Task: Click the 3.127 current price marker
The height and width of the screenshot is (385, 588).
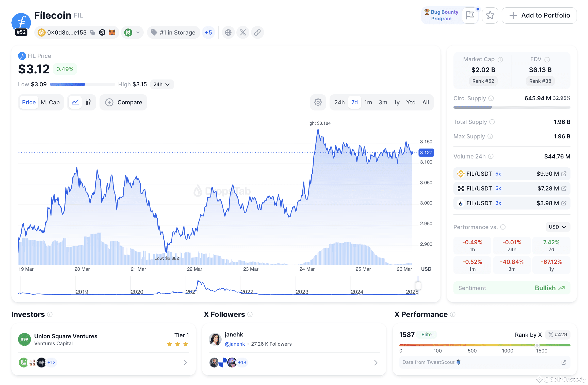Action: tap(426, 153)
